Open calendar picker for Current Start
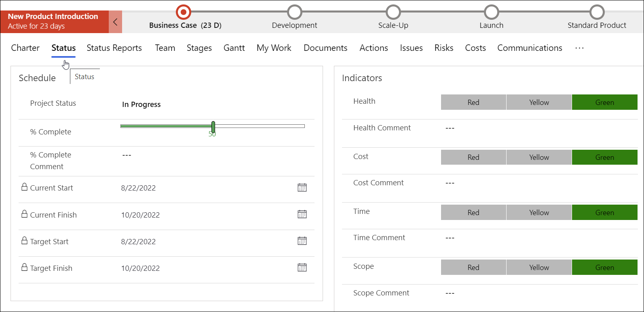Viewport: 644px width, 312px height. (302, 187)
